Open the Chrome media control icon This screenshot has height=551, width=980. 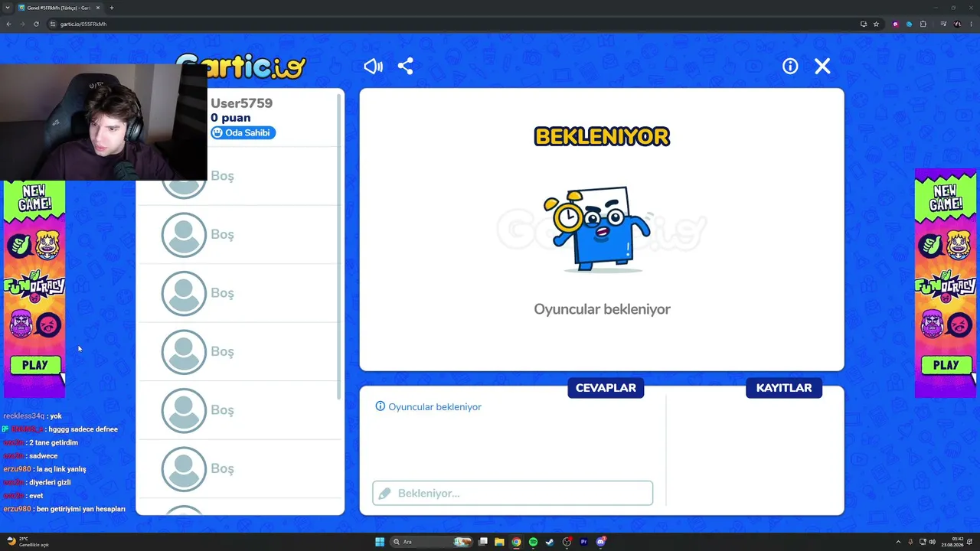tap(943, 24)
